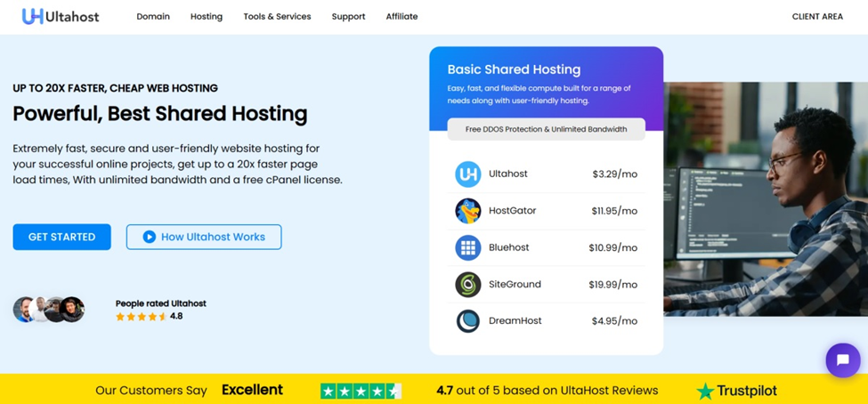Click the SiteGround swirl icon

[467, 284]
